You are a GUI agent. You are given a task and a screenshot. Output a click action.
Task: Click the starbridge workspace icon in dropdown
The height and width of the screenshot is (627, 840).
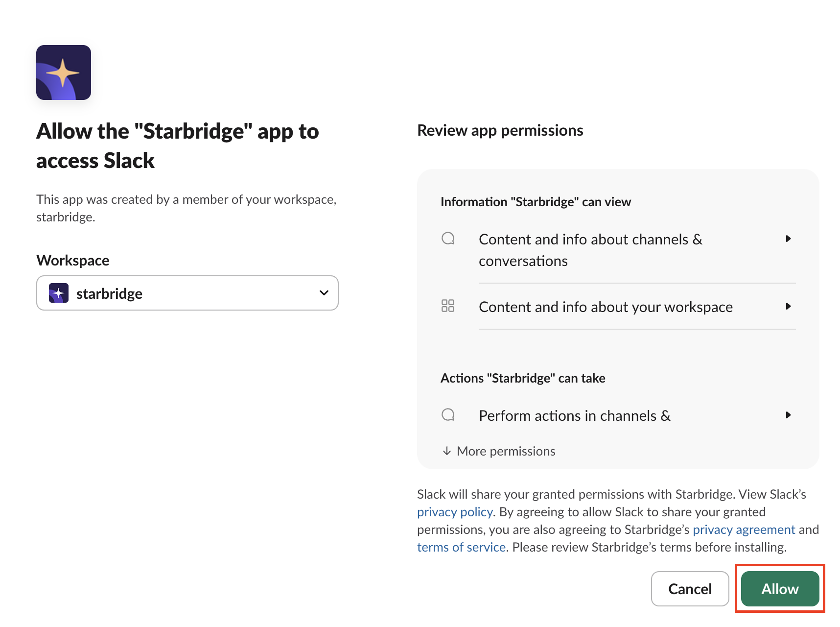pos(59,293)
